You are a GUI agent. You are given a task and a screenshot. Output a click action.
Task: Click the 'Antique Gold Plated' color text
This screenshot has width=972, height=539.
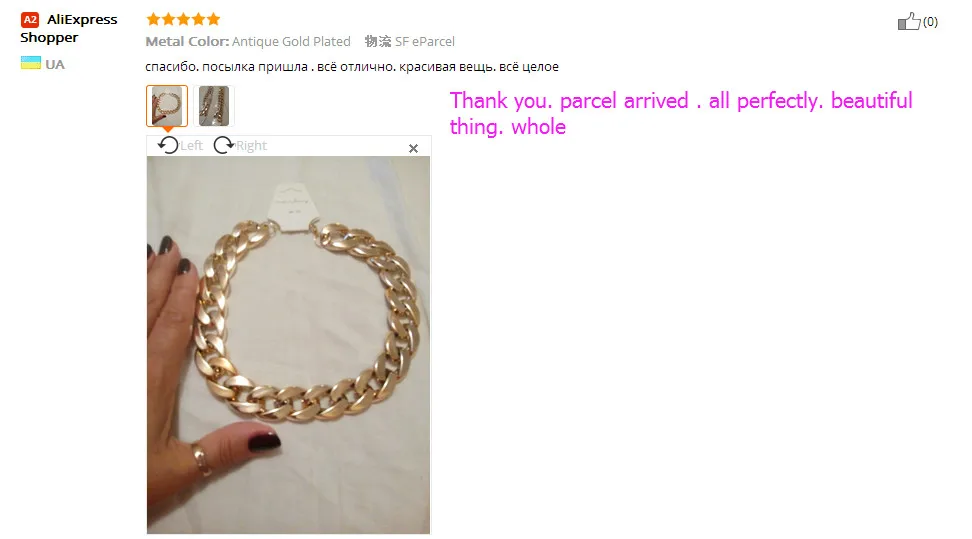[x=291, y=42]
